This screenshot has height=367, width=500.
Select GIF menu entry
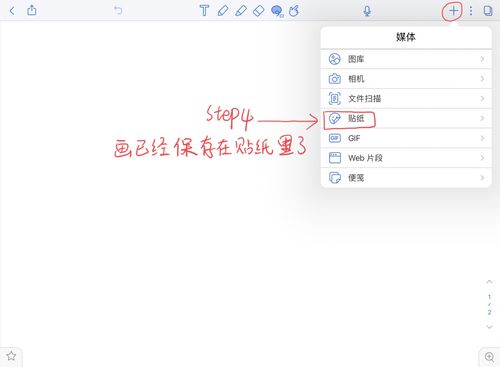click(406, 138)
